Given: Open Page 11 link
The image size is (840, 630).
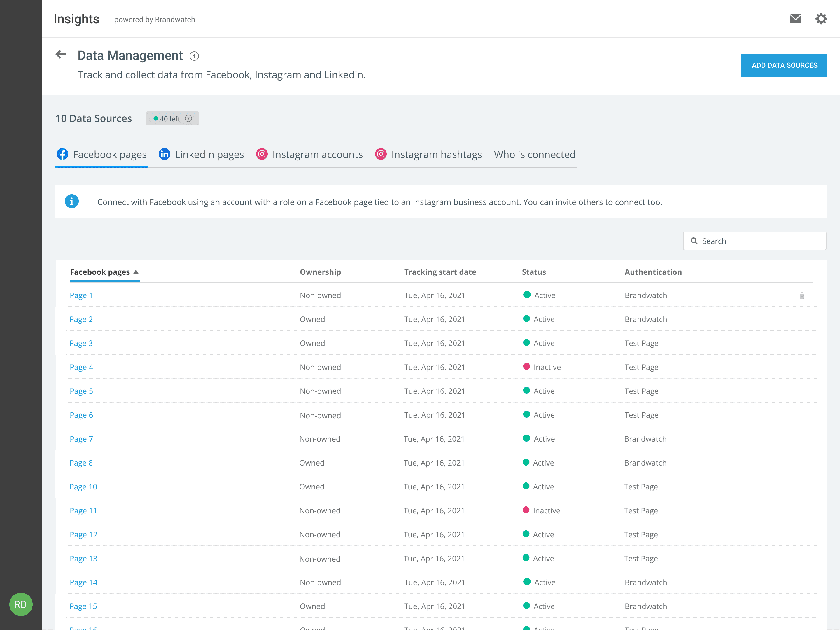Looking at the screenshot, I should 83,511.
